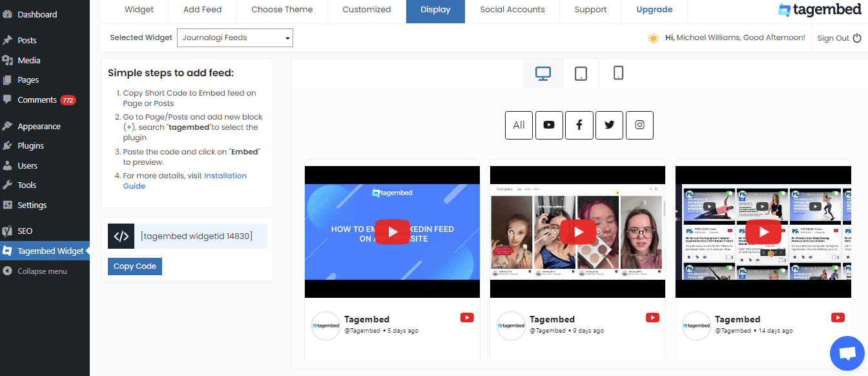The image size is (868, 376).
Task: Go to the Support tab
Action: click(x=590, y=10)
